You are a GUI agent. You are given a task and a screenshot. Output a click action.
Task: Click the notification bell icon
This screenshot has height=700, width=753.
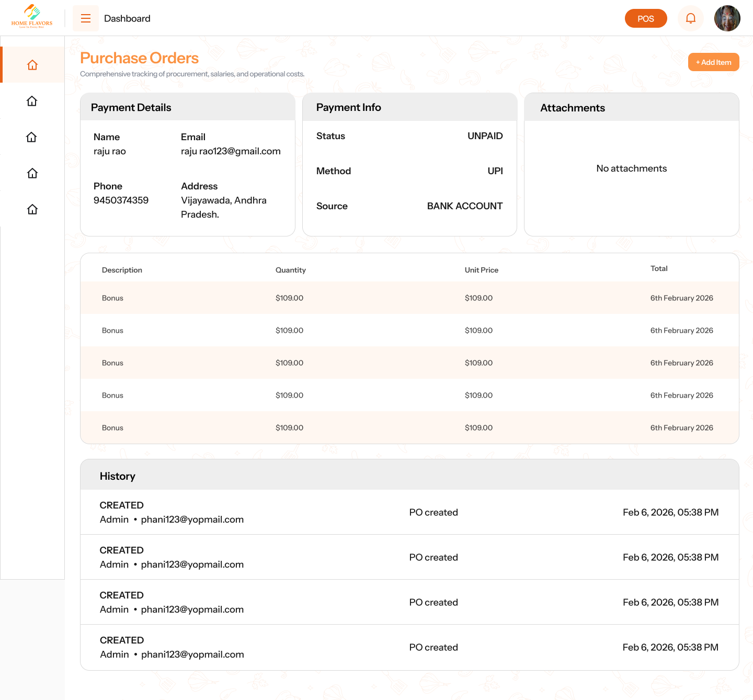pos(690,18)
